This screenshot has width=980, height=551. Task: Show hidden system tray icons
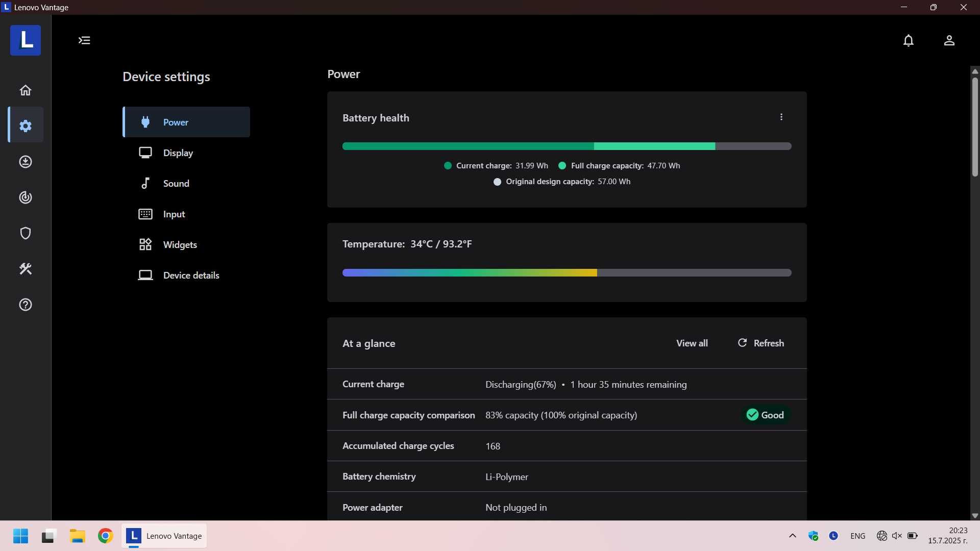pyautogui.click(x=792, y=536)
